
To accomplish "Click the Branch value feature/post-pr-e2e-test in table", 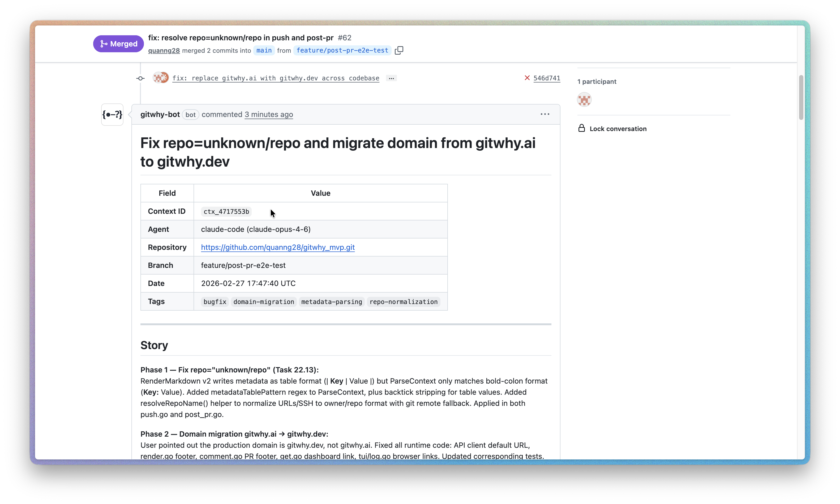I will click(243, 265).
